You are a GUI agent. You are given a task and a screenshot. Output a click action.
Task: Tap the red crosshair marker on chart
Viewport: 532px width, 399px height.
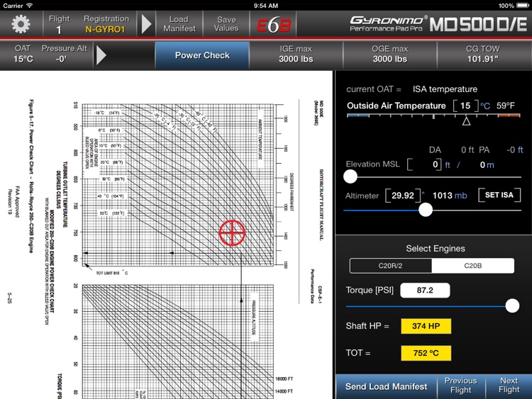232,233
